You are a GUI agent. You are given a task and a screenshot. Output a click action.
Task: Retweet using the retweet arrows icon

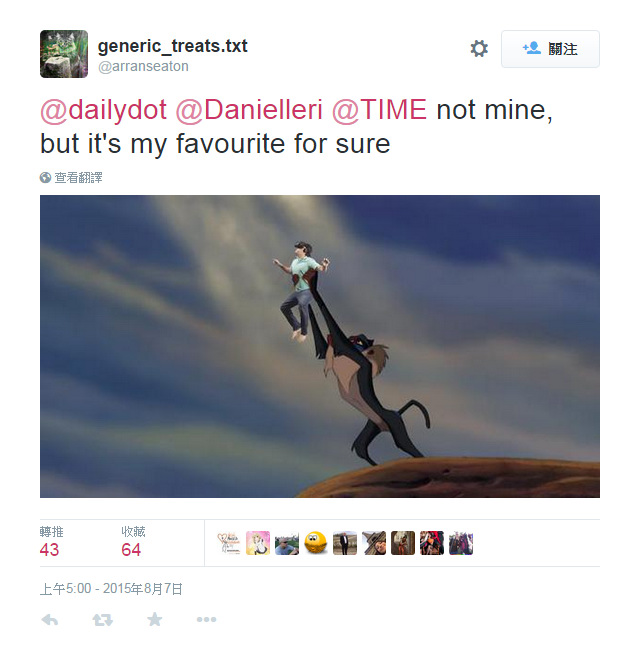pyautogui.click(x=102, y=620)
